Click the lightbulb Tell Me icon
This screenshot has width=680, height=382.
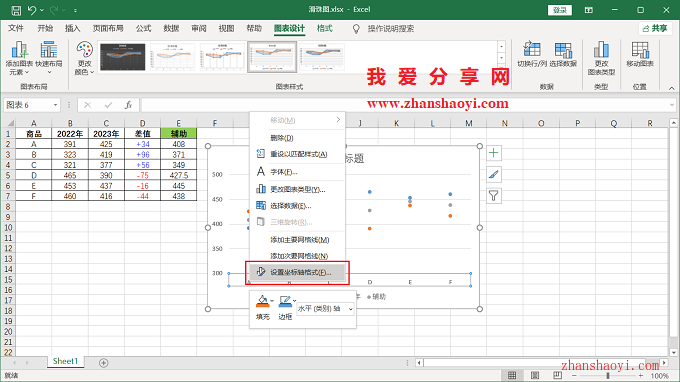pos(356,29)
